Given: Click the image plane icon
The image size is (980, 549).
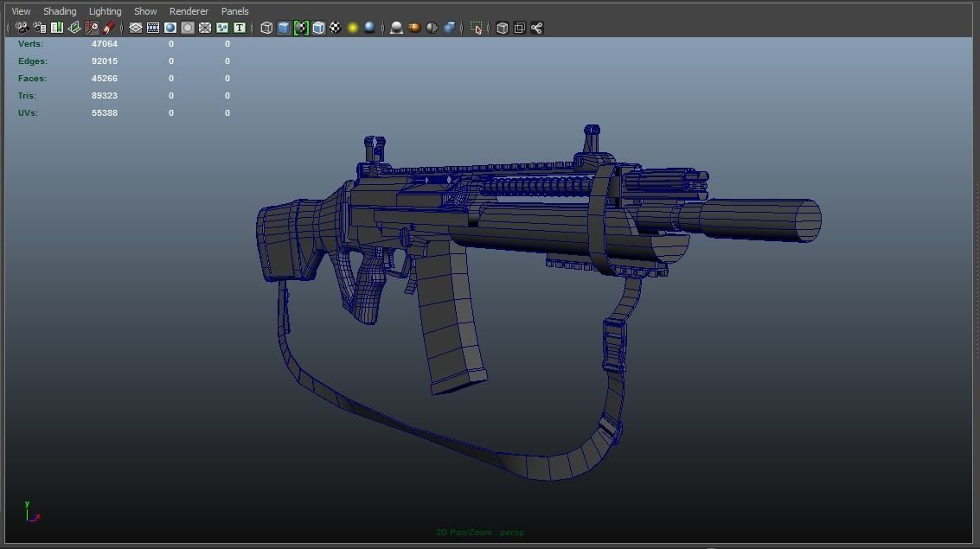Looking at the screenshot, I should click(x=74, y=28).
